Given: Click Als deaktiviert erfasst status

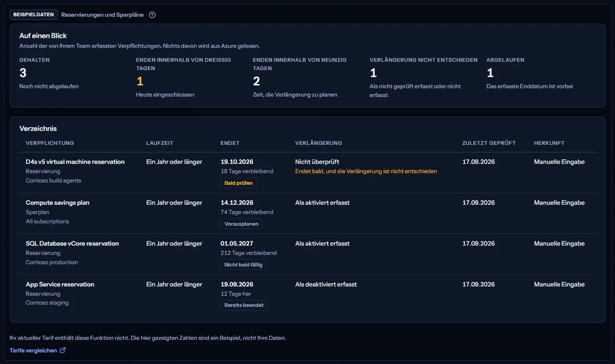Looking at the screenshot, I should click(x=326, y=285).
